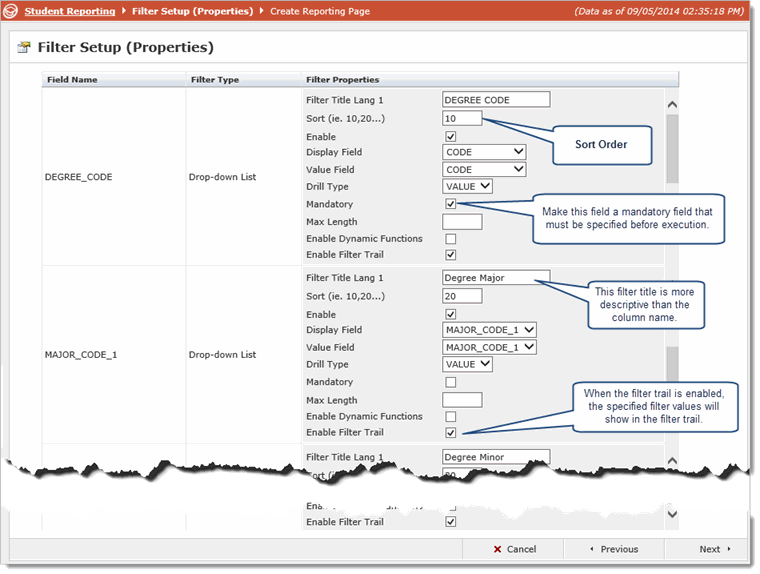Open Value Field dropdown for DEGREE_CODE
Image resolution: width=760 pixels, height=574 pixels.
pos(484,170)
